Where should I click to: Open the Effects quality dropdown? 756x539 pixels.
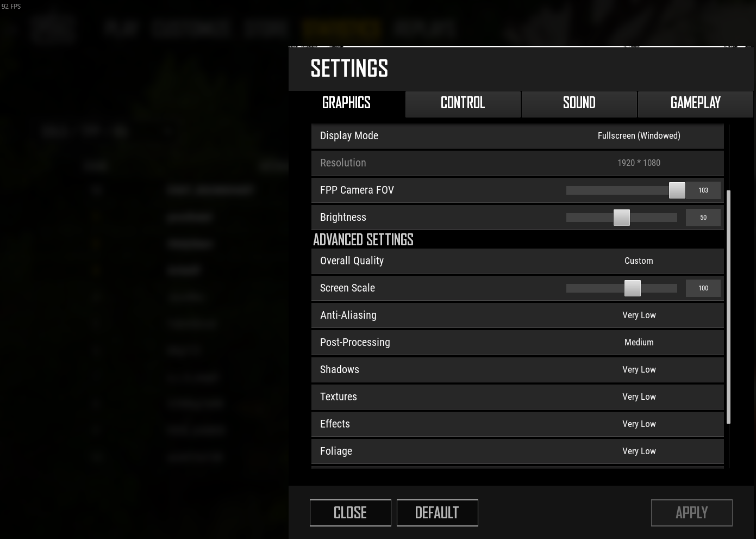pyautogui.click(x=639, y=424)
